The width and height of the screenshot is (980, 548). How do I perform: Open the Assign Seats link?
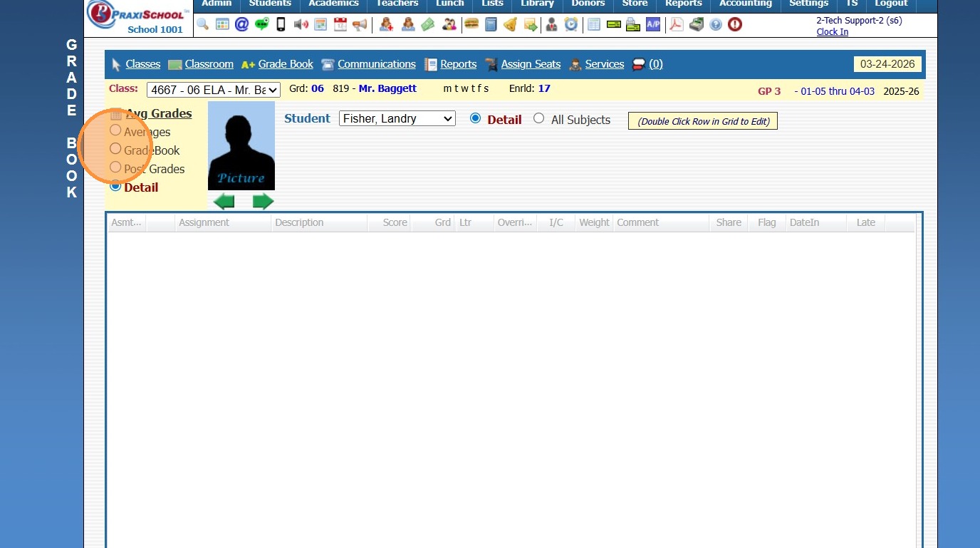click(x=531, y=64)
